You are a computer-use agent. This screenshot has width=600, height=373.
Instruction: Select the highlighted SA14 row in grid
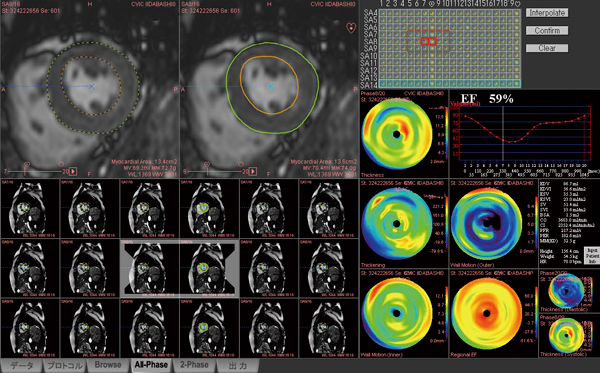(449, 84)
